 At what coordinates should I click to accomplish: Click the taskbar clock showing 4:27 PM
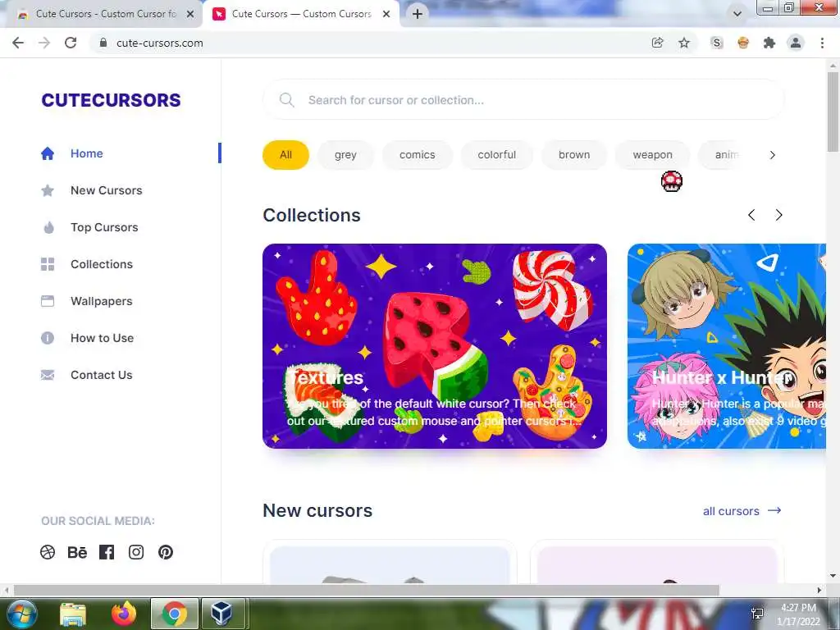[798, 614]
